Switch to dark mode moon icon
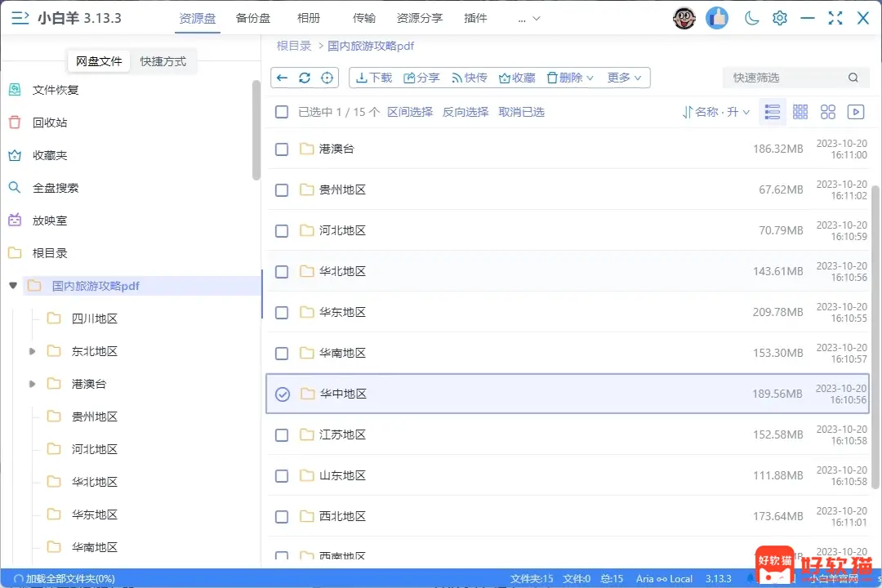The width and height of the screenshot is (882, 588). [x=751, y=18]
